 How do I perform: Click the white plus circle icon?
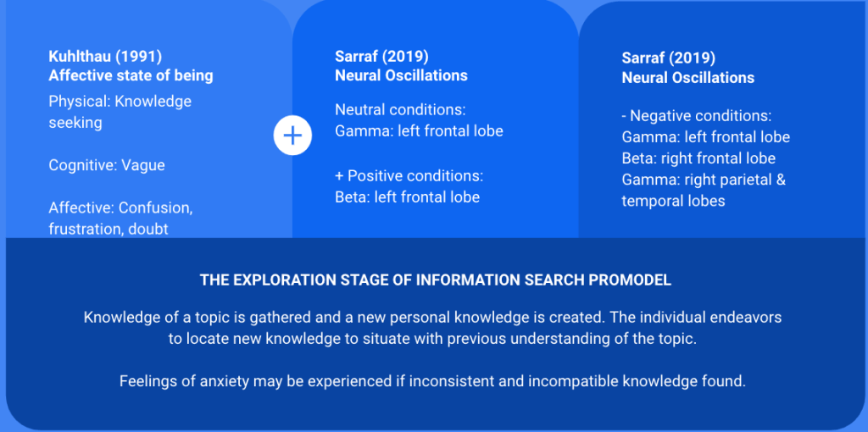[292, 136]
